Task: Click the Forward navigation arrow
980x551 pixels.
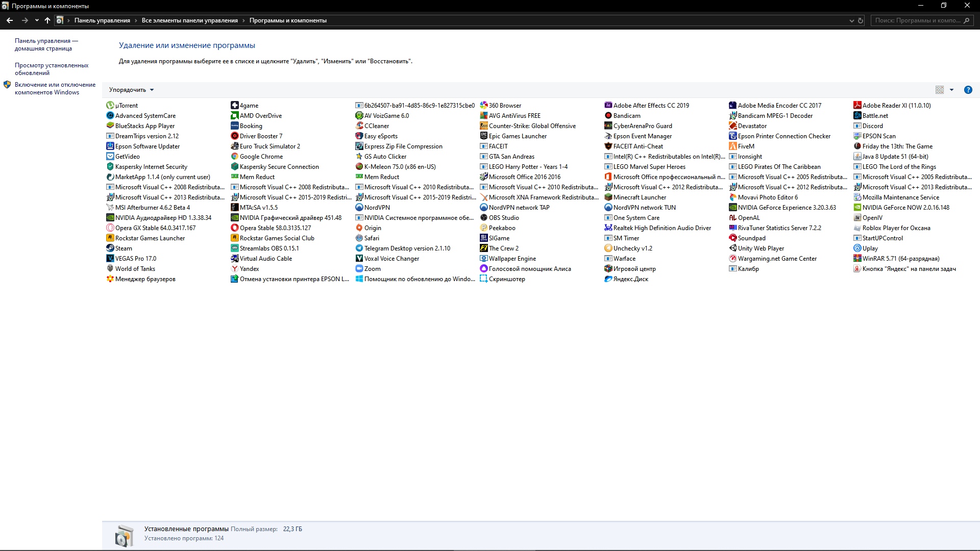Action: pos(24,20)
